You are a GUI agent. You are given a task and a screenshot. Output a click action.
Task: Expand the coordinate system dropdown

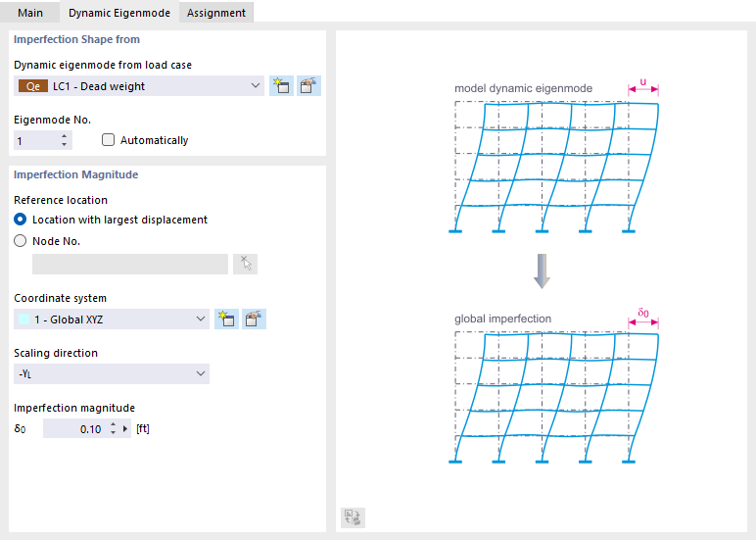pos(201,319)
